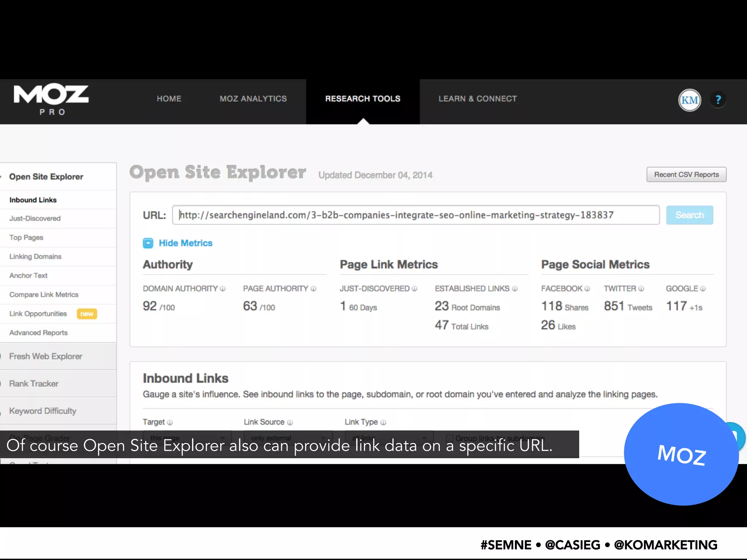Click the Page Social Metrics heading

coord(595,265)
